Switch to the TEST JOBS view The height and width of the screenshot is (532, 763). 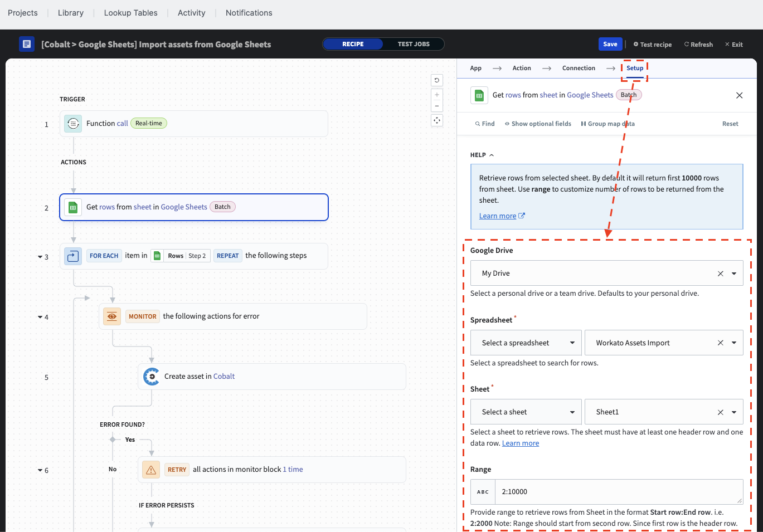point(414,44)
